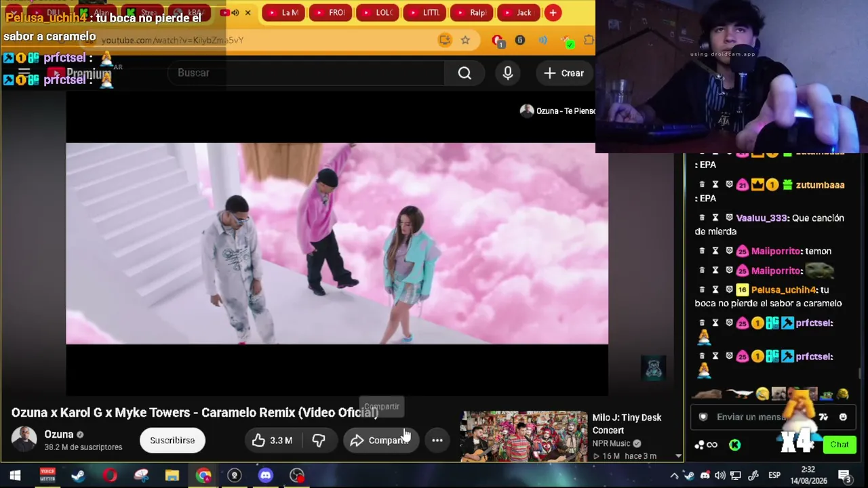Like the video showing 3.3 M
This screenshot has height=488, width=868.
272,441
